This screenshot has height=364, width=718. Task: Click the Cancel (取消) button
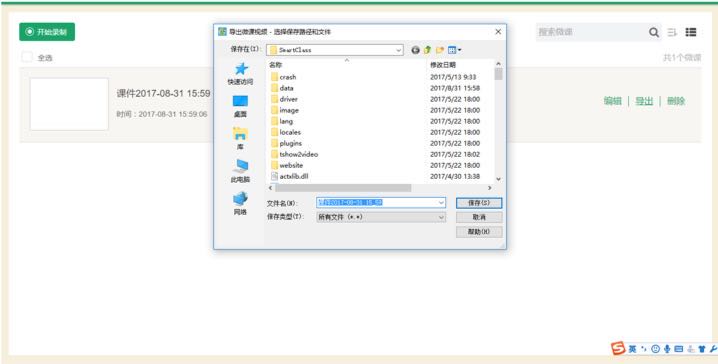pos(479,217)
